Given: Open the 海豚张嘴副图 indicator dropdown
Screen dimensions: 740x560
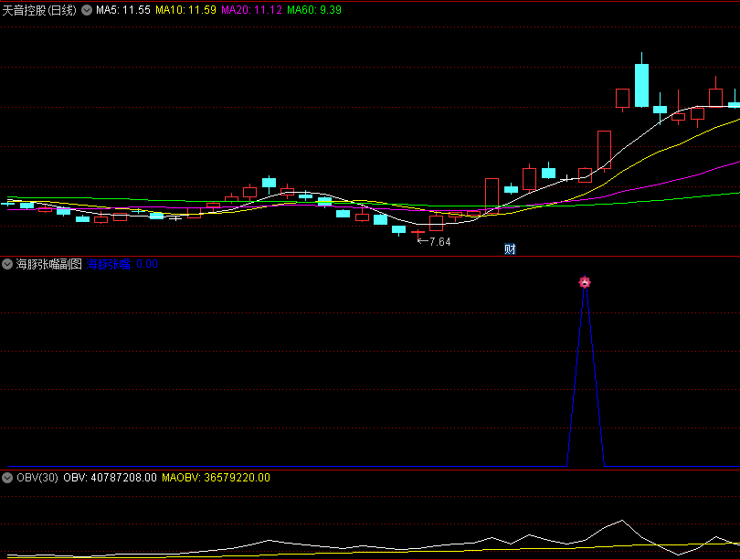Looking at the screenshot, I should (x=7, y=264).
